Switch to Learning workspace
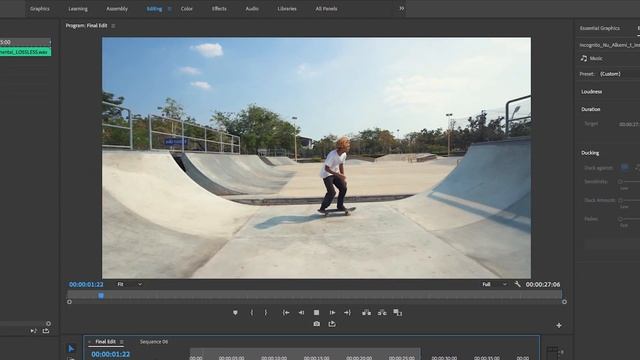The height and width of the screenshot is (360, 640). (x=78, y=9)
